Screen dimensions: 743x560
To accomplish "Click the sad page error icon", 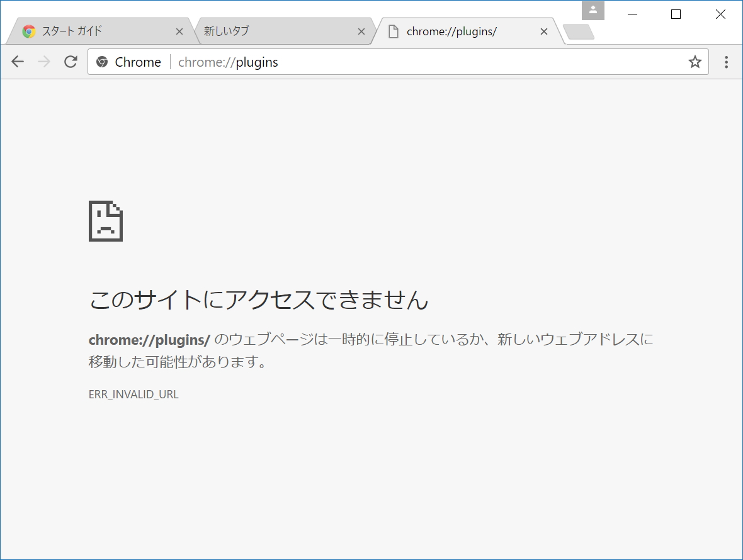I will tap(105, 221).
